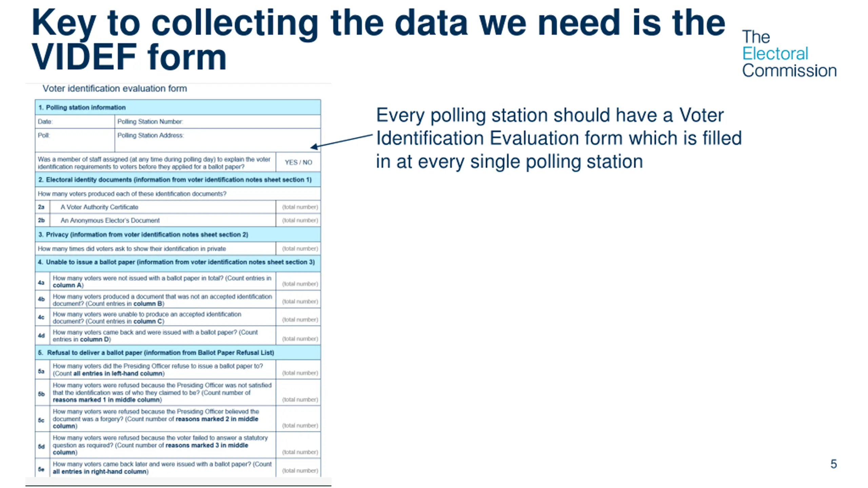The image size is (868, 488).
Task: Select section header 4. Unable to issue ballot paper
Action: point(178,263)
